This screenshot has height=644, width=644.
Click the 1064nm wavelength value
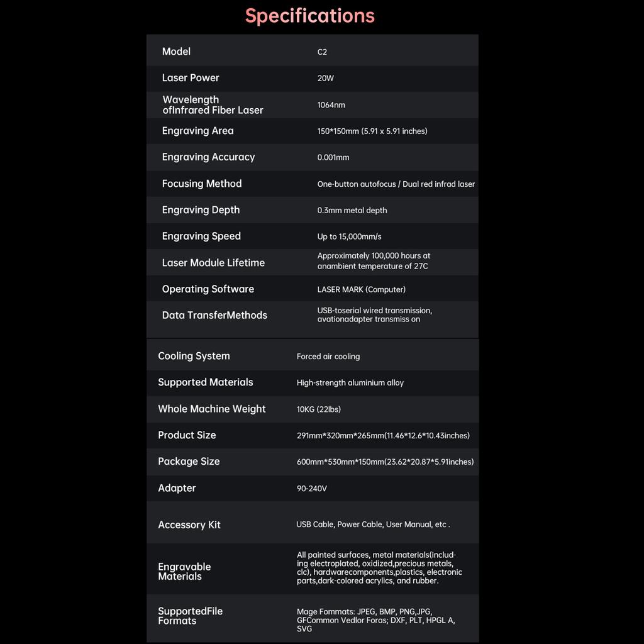click(x=331, y=105)
